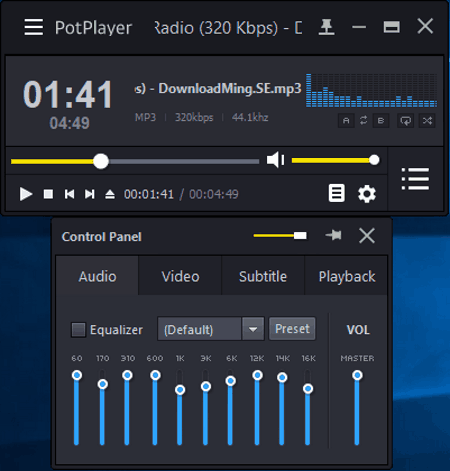This screenshot has height=471, width=450.
Task: Switch to the Audio tab
Action: click(97, 276)
